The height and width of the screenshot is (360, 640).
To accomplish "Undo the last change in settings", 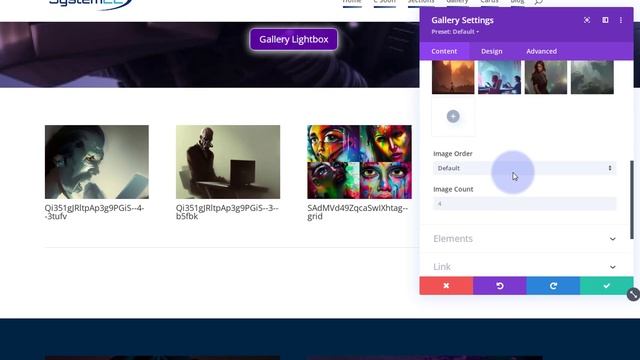I will tap(500, 286).
